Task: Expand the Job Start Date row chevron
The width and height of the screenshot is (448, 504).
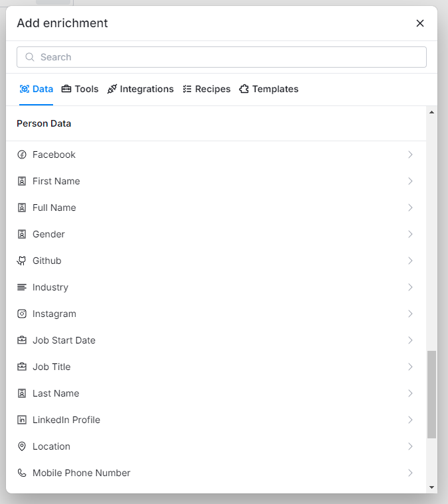Action: pyautogui.click(x=410, y=340)
